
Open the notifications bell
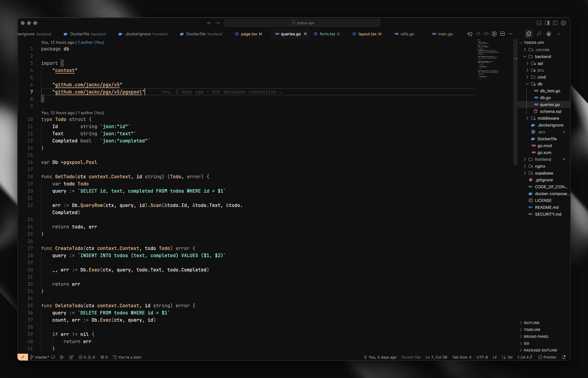coord(563,357)
